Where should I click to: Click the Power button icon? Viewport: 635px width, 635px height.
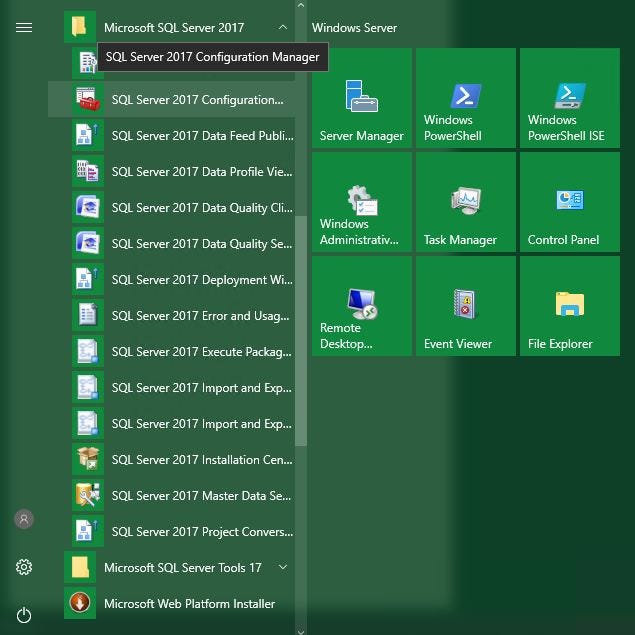point(24,615)
